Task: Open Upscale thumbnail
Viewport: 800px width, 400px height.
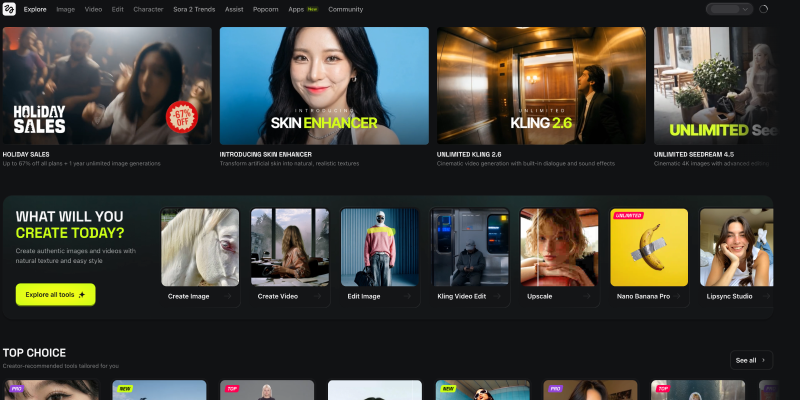Action: [x=559, y=247]
